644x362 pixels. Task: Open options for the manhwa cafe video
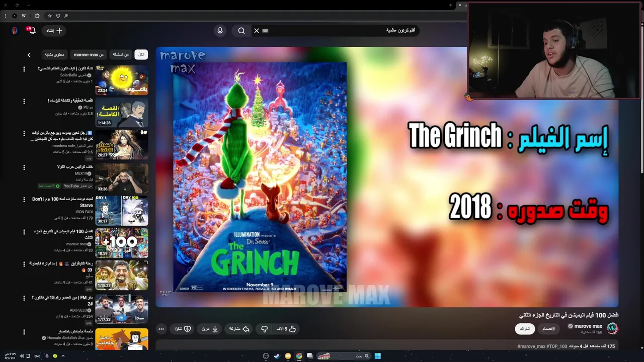[24, 133]
